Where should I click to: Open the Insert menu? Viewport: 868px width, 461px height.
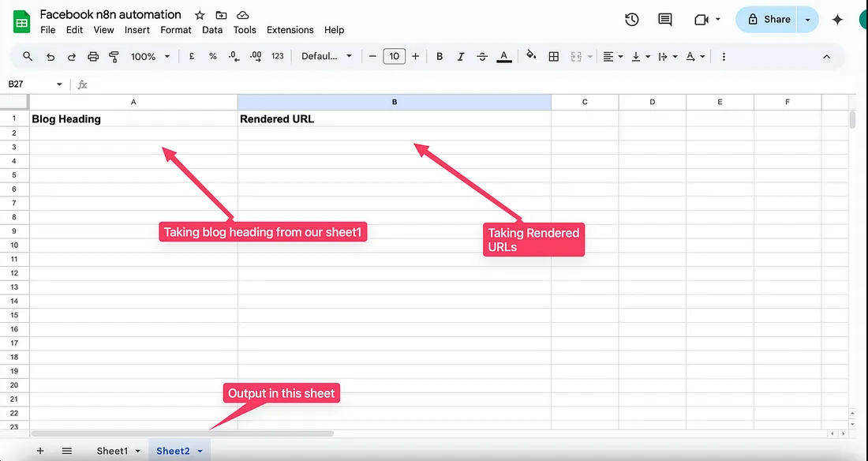tap(137, 30)
